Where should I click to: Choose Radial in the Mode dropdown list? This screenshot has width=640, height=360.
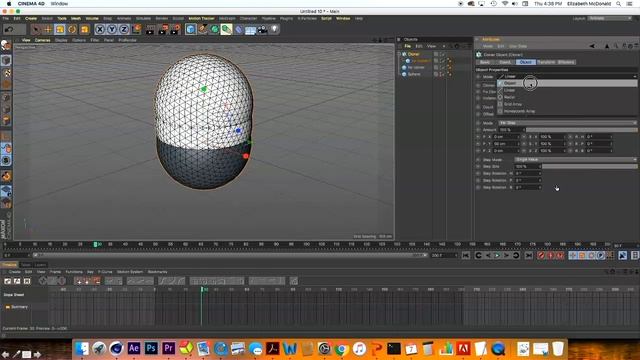tap(567, 97)
